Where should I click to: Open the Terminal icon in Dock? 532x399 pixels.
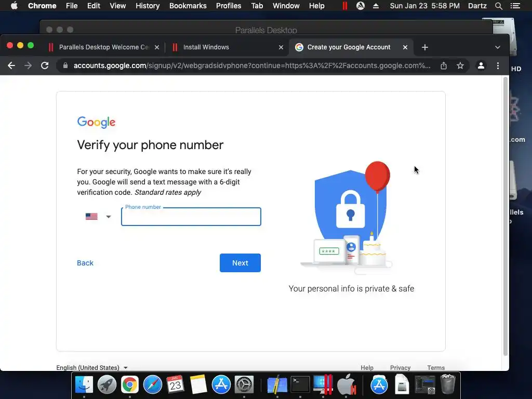pos(300,385)
